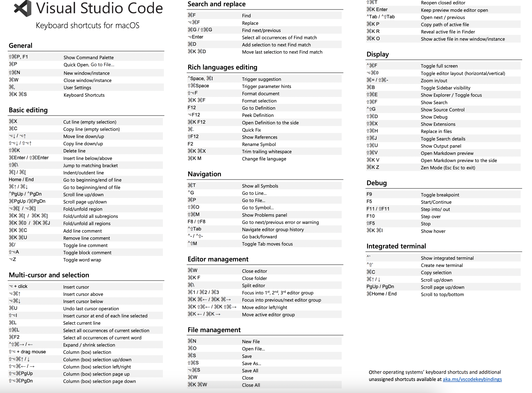Select the "Editor management" heading
This screenshot has width=532, height=393.
click(x=218, y=259)
